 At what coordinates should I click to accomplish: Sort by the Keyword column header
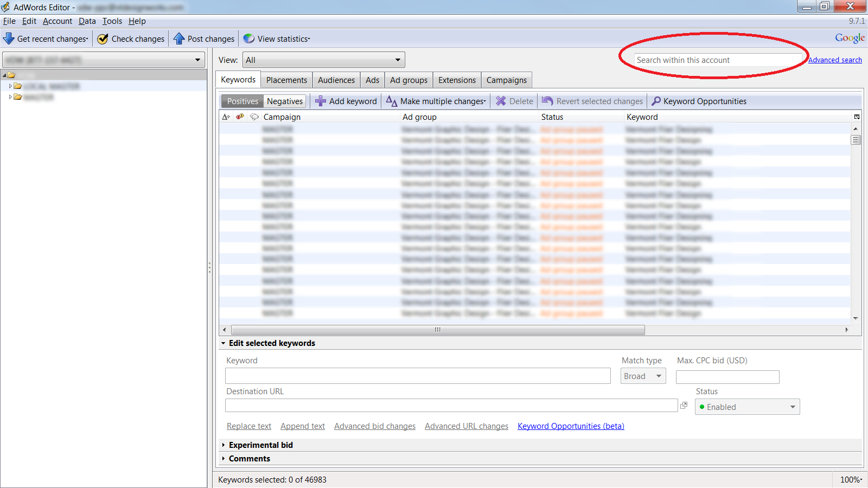click(x=738, y=117)
